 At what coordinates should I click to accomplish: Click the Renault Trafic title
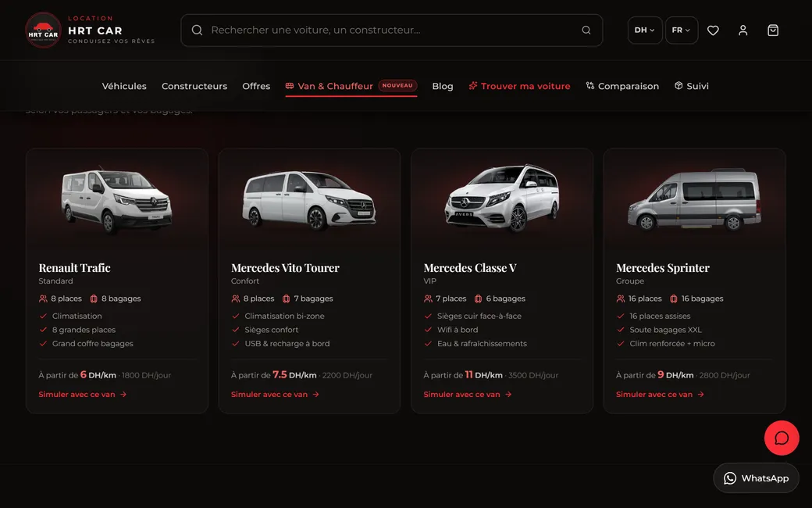coord(75,268)
